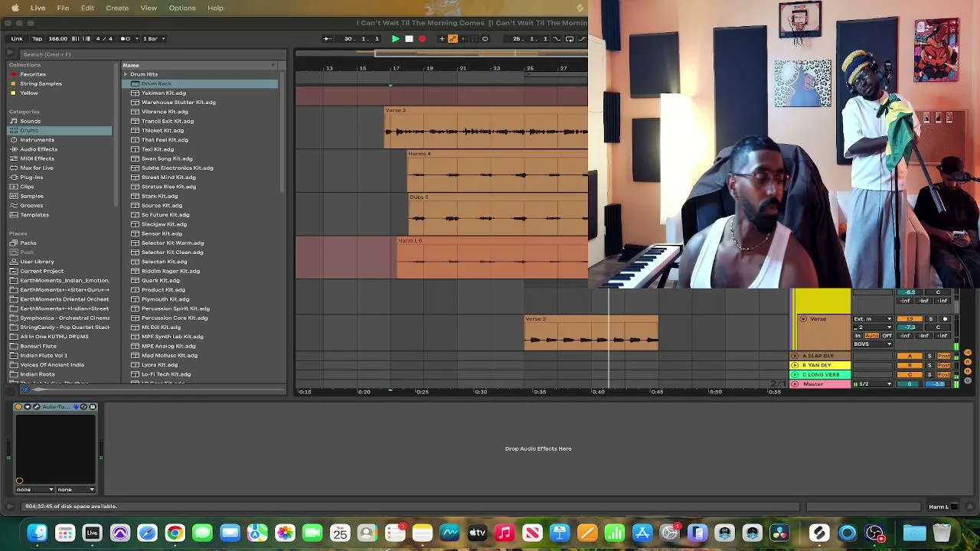980x551 pixels.
Task: Toggle the metronome
Action: click(126, 39)
